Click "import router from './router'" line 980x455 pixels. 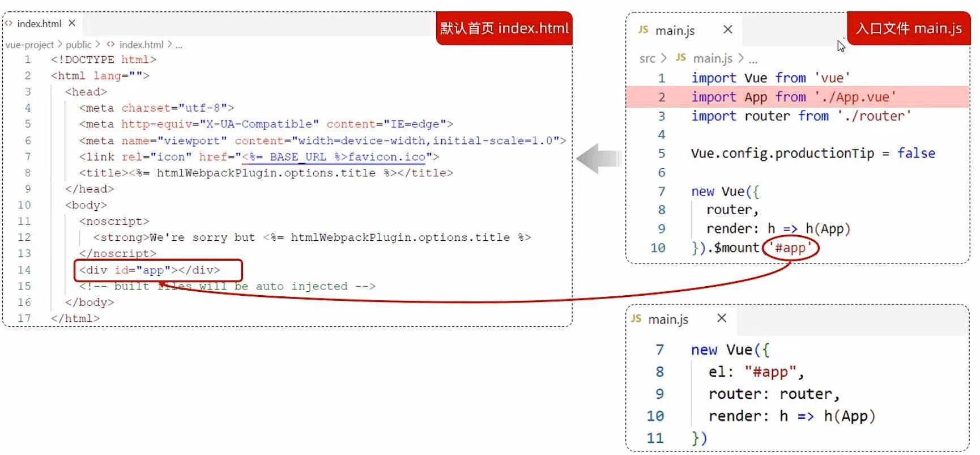(801, 116)
